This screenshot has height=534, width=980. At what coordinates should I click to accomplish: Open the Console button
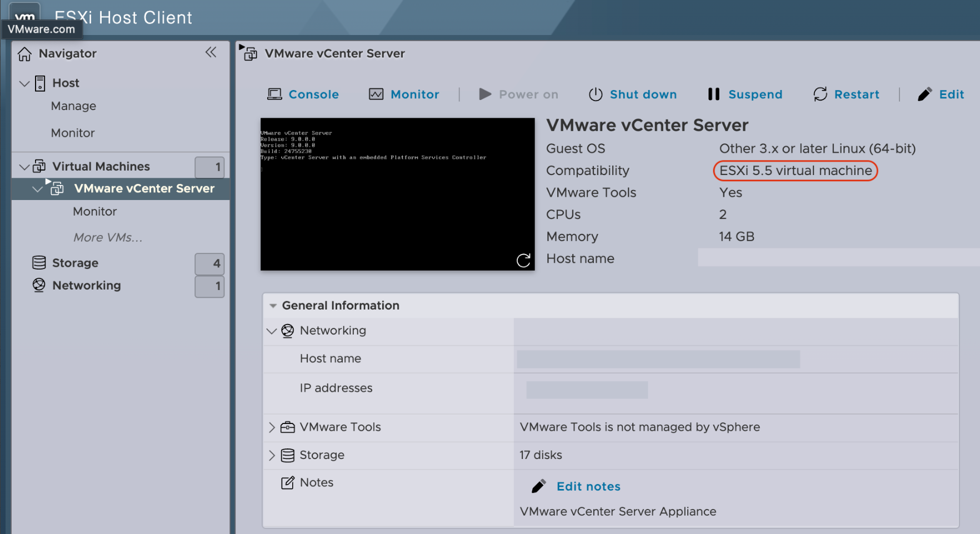coord(303,94)
